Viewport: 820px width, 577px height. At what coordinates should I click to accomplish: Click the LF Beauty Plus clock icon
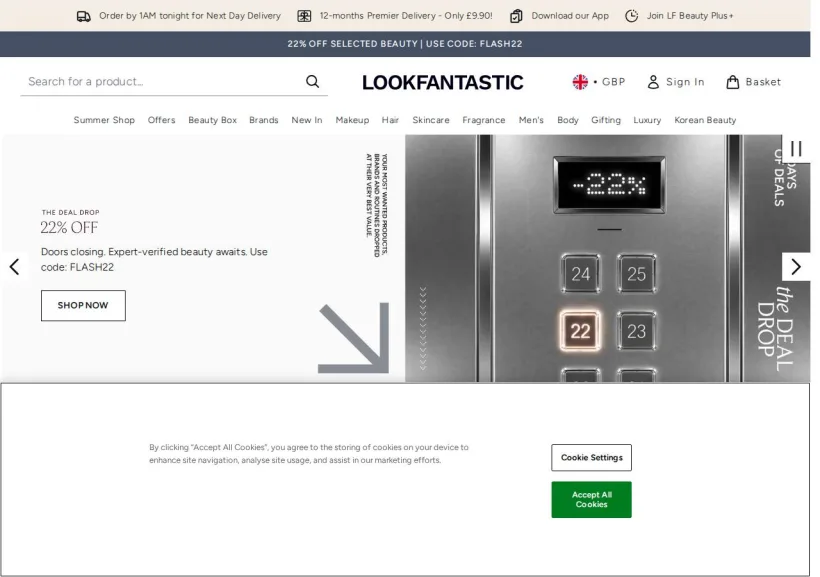[x=632, y=16]
